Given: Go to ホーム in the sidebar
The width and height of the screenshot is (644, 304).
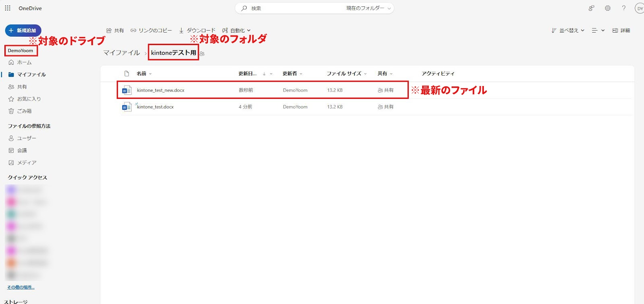Looking at the screenshot, I should click(x=24, y=62).
